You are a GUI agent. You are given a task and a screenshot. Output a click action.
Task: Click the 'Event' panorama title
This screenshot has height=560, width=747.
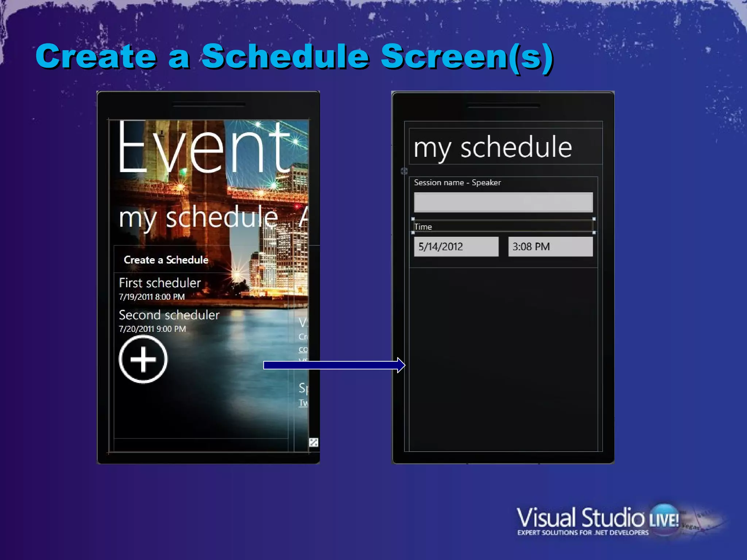coord(205,147)
